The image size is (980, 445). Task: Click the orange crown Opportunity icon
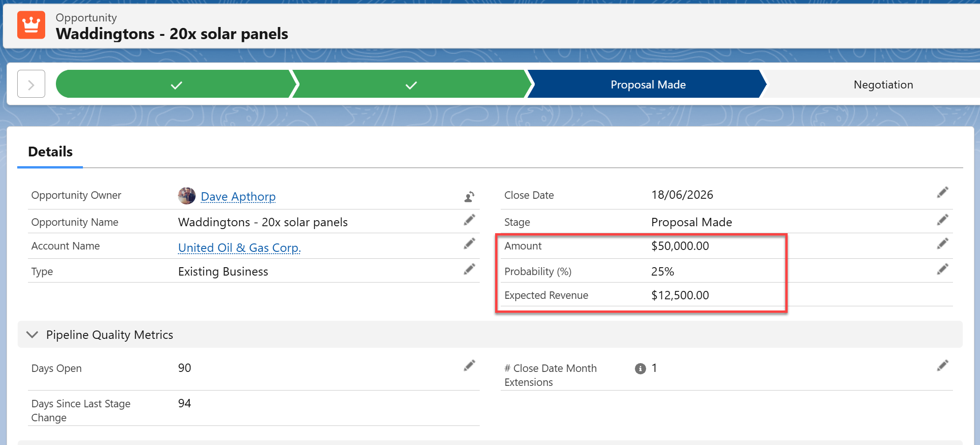pos(31,25)
